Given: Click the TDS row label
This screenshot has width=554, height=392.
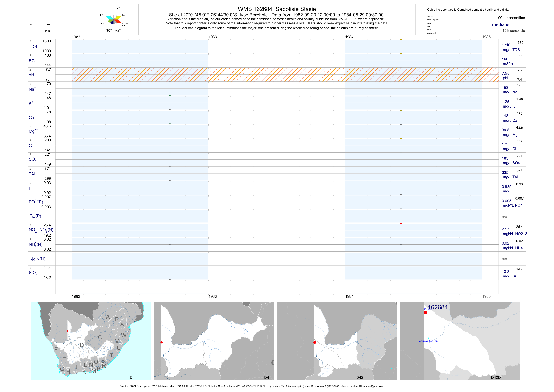Looking at the screenshot, I should tap(33, 46).
